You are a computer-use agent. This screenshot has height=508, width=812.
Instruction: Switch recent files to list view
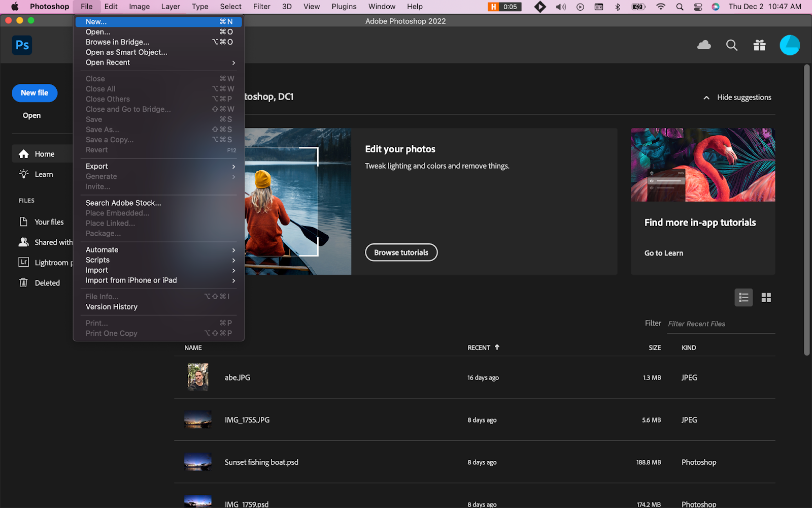[x=743, y=298]
